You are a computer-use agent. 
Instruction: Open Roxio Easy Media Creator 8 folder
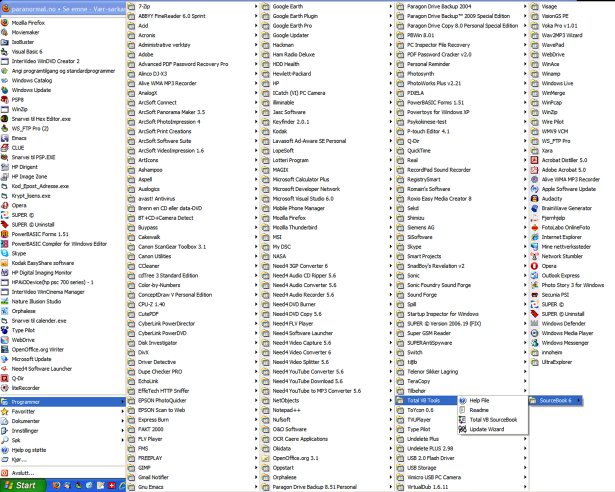(461, 199)
